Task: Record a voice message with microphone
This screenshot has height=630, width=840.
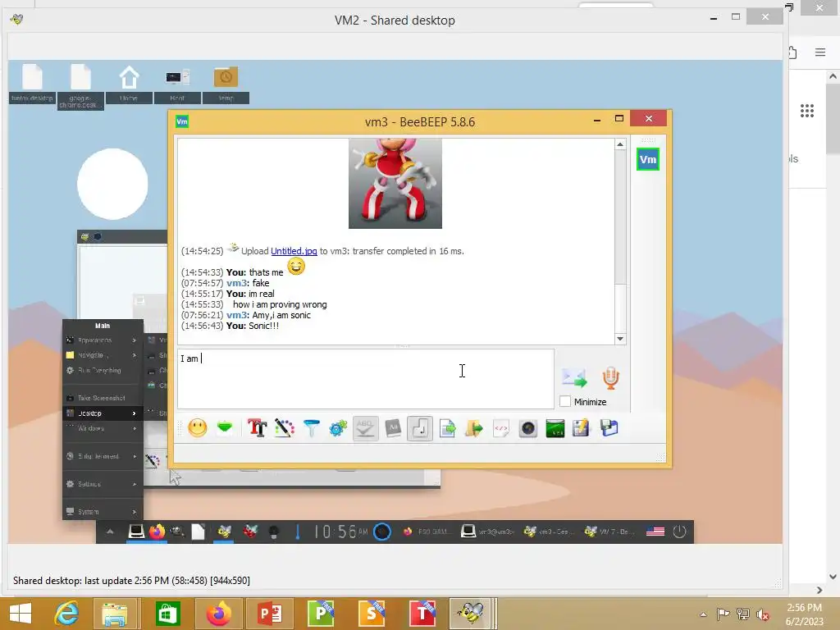Action: click(610, 377)
